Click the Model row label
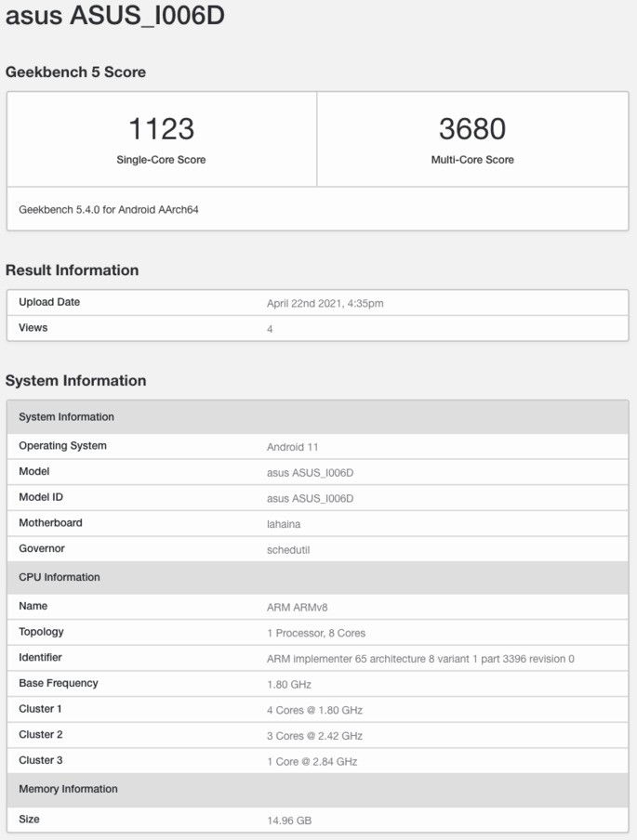637x840 pixels. coord(34,471)
